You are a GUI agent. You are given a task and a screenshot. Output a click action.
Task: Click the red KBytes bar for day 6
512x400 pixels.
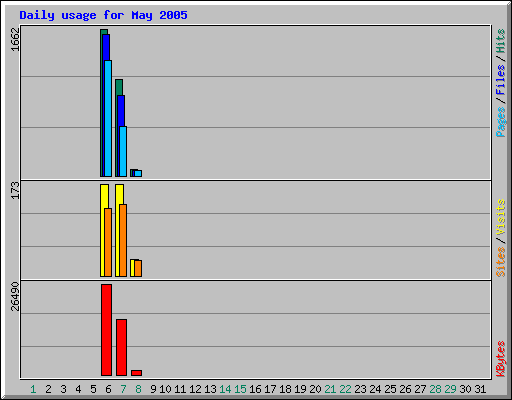point(106,330)
